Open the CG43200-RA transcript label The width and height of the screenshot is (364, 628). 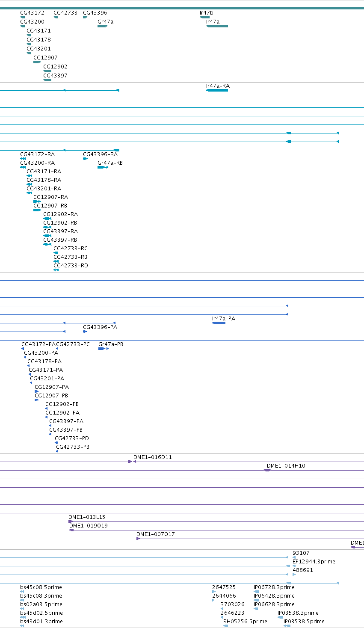pyautogui.click(x=37, y=163)
